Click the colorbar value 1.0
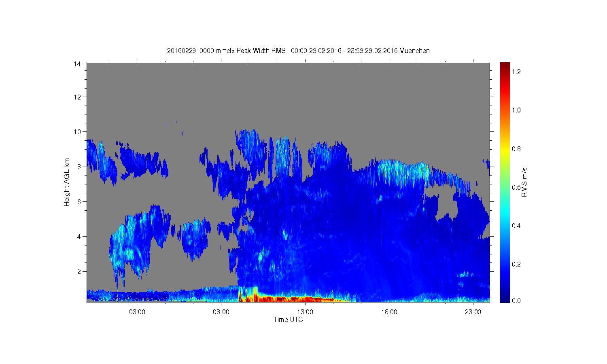Screen dimensions: 607x364 coord(516,110)
